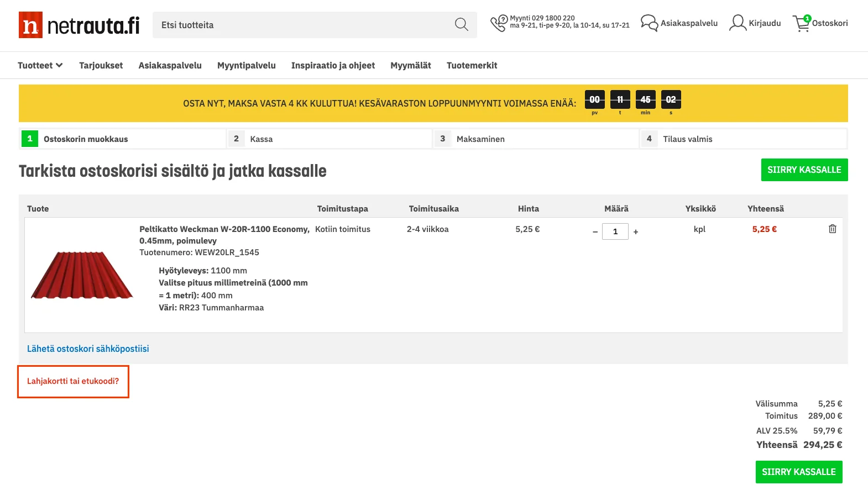Click the Hinta column header
This screenshot has width=868, height=501.
[x=529, y=209]
